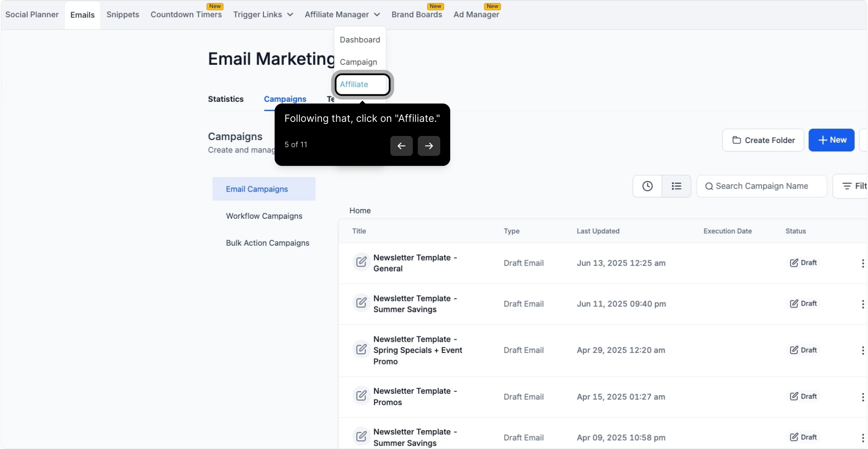Open three-dot menu for Jun 11 Summer Savings
This screenshot has width=868, height=449.
pos(863,304)
